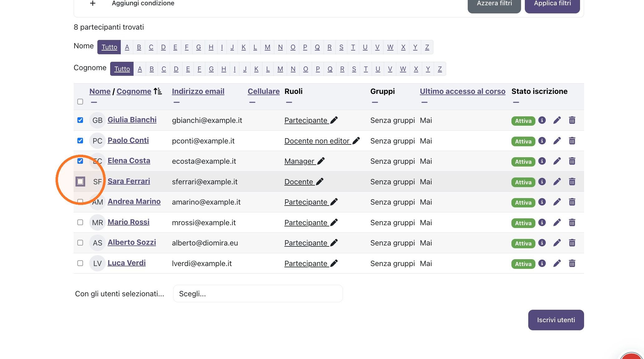The image size is (644, 359).
Task: Collapse the Stato iscrizione column
Action: coord(516,102)
